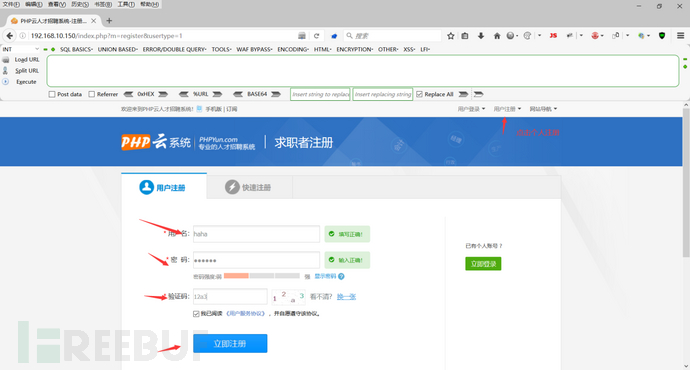Click the site info icon beside the URL
The width and height of the screenshot is (690, 370).
click(22, 36)
